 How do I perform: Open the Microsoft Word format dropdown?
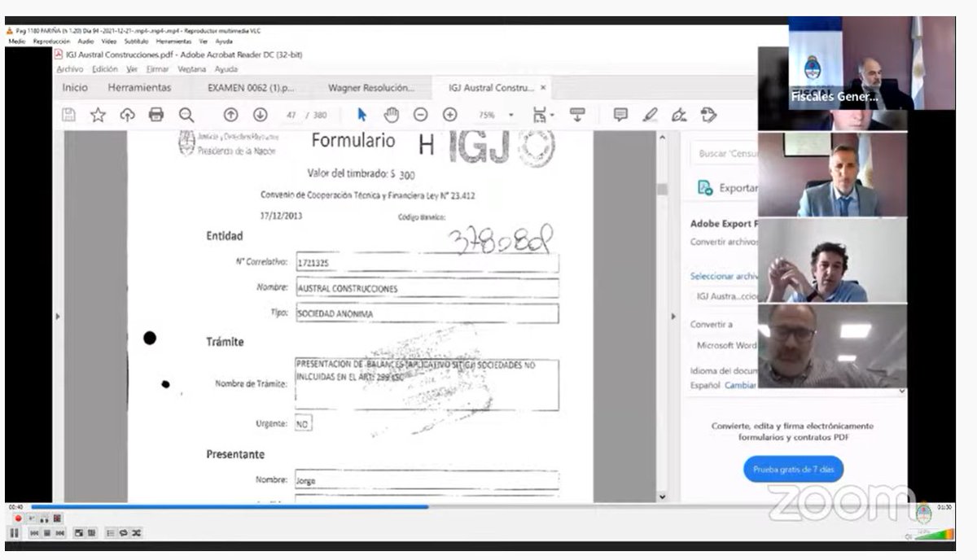point(726,345)
